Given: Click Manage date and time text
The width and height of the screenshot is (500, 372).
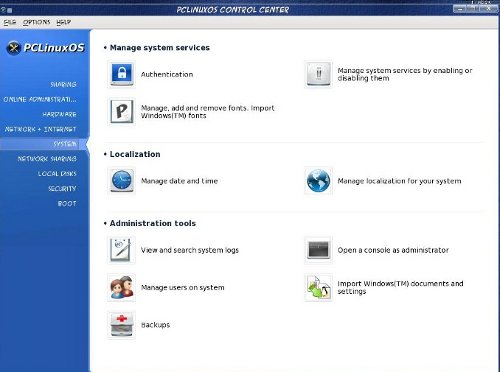Looking at the screenshot, I should [179, 181].
